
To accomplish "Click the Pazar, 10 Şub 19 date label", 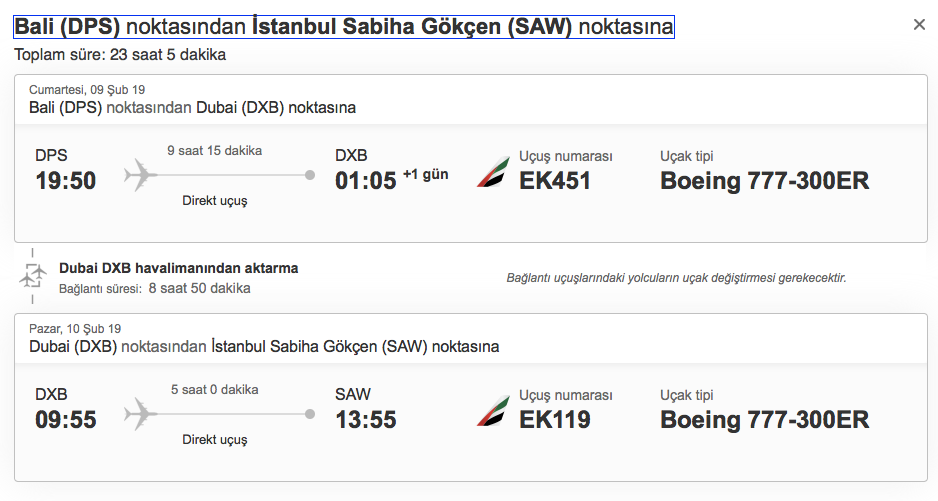I will [75, 328].
